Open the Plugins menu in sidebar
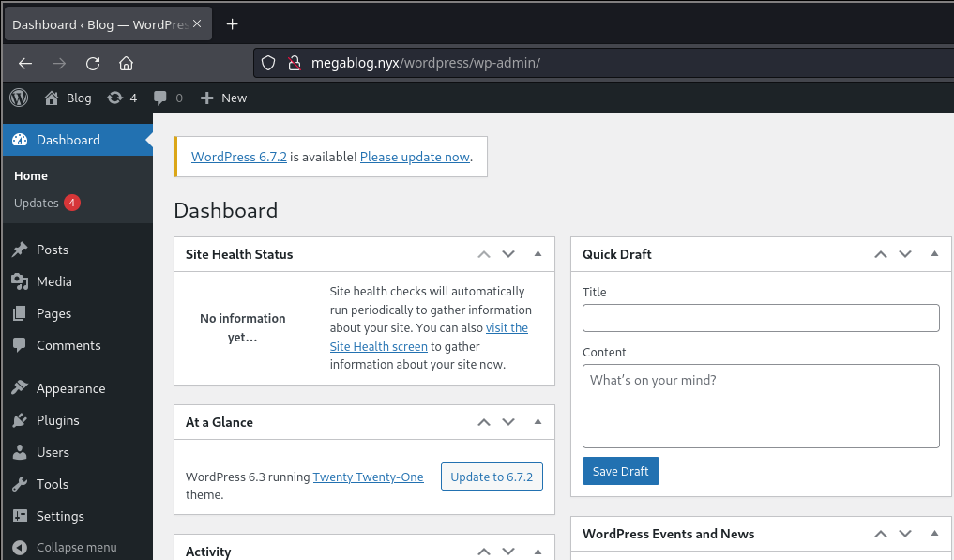954x560 pixels. coord(57,420)
